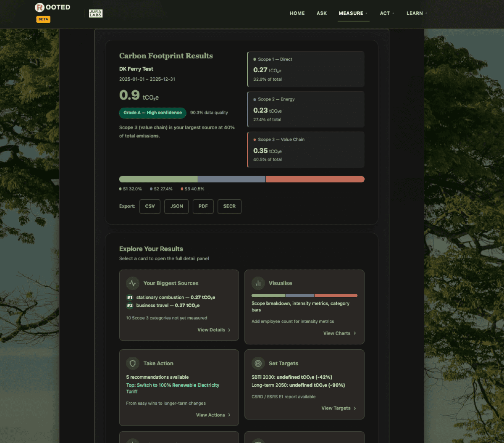Screen dimensions: 504x443
Task: Toggle the S2 27.4% legend entry
Action: 161,189
